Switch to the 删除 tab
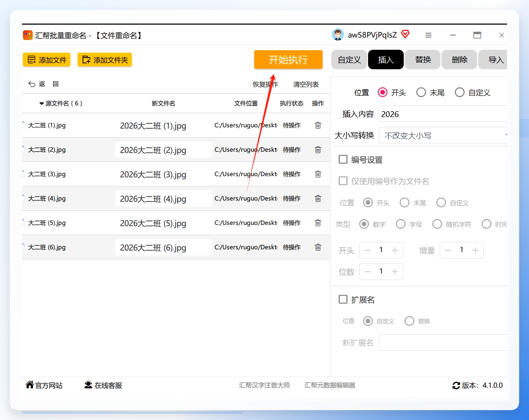The height and width of the screenshot is (420, 529). click(x=460, y=60)
